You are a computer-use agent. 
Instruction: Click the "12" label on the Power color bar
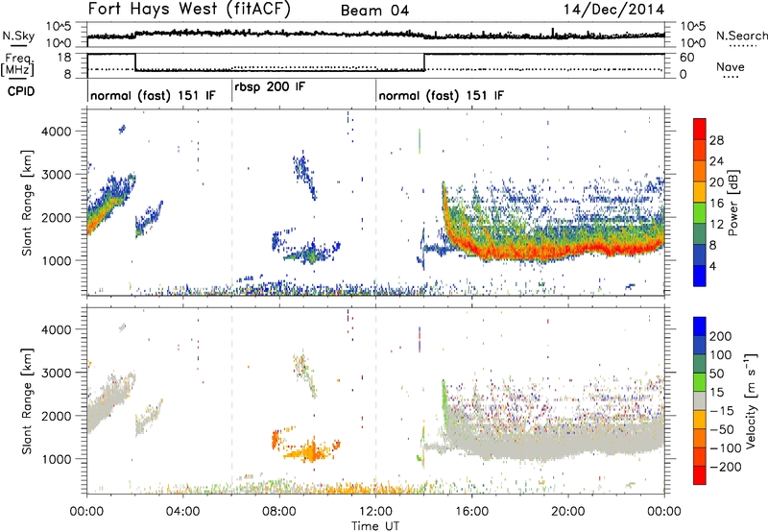716,225
